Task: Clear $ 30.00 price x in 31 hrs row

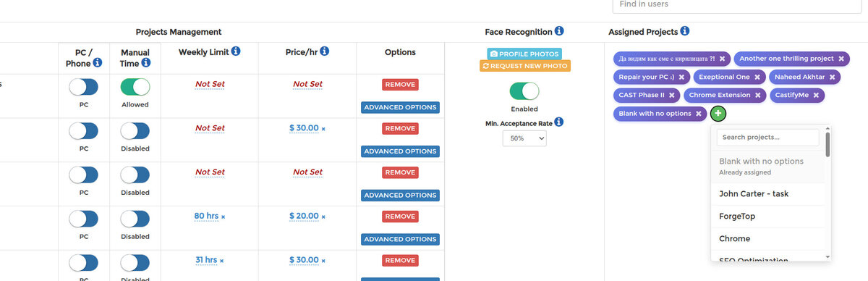Action: (323, 261)
